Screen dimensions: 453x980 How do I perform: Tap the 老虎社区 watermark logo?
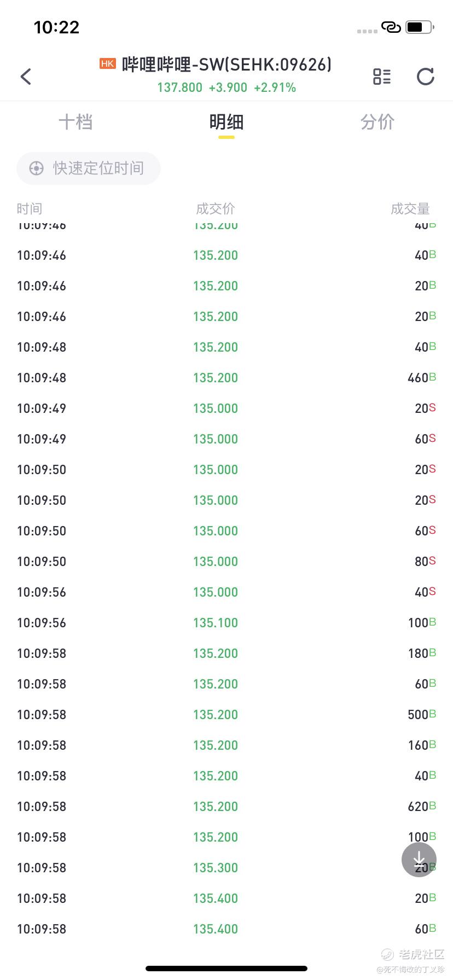pyautogui.click(x=414, y=955)
